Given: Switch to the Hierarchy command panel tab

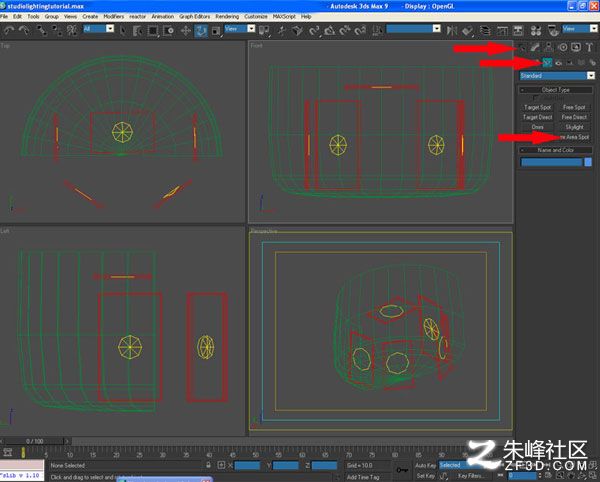Looking at the screenshot, I should (549, 47).
